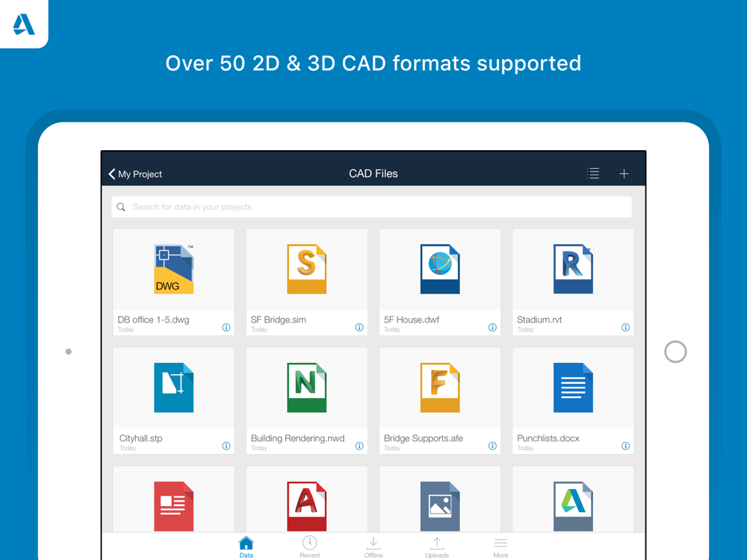Select the file name DB office 1-5.dwg
The width and height of the screenshot is (747, 560).
click(153, 320)
